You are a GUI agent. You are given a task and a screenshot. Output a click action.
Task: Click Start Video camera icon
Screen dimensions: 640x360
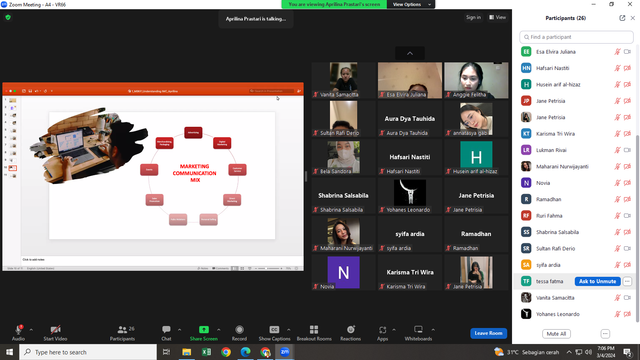(x=56, y=330)
